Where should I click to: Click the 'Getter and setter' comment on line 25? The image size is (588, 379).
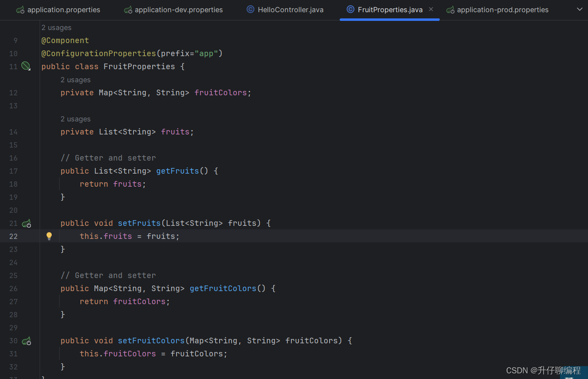pos(108,275)
